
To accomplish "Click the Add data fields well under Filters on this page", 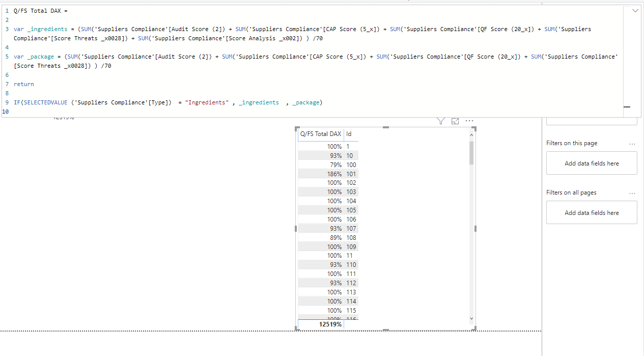I will pos(592,163).
